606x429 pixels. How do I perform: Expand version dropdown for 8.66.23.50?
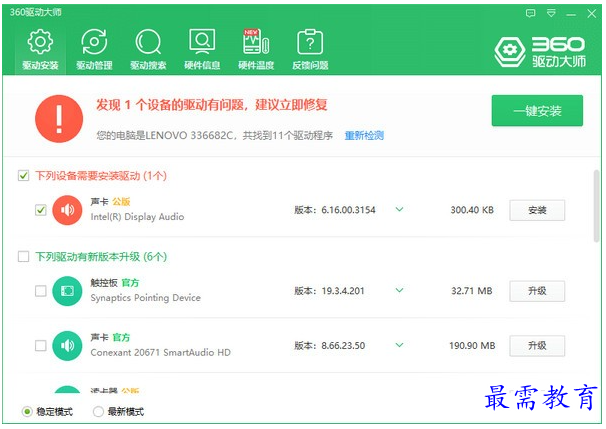coord(400,345)
